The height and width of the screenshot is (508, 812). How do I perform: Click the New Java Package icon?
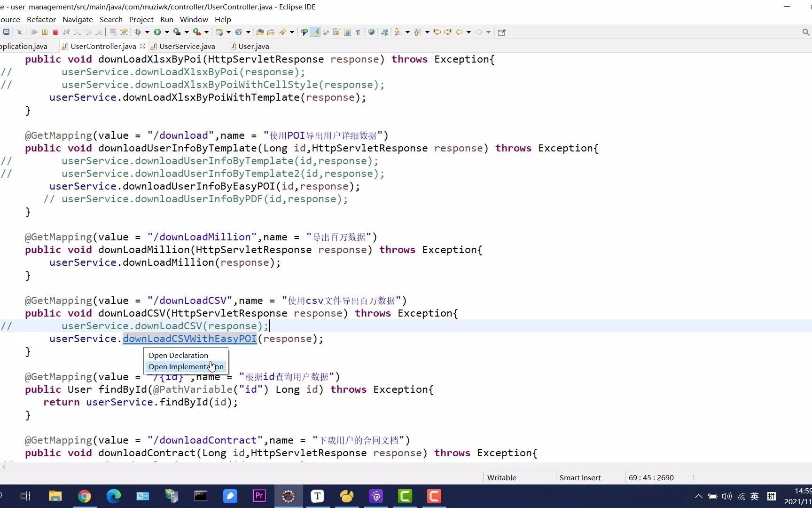pyautogui.click(x=219, y=32)
